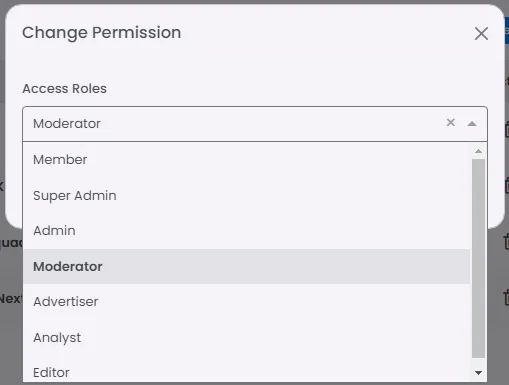
Task: Close the Change Permission dialog
Action: tap(481, 33)
